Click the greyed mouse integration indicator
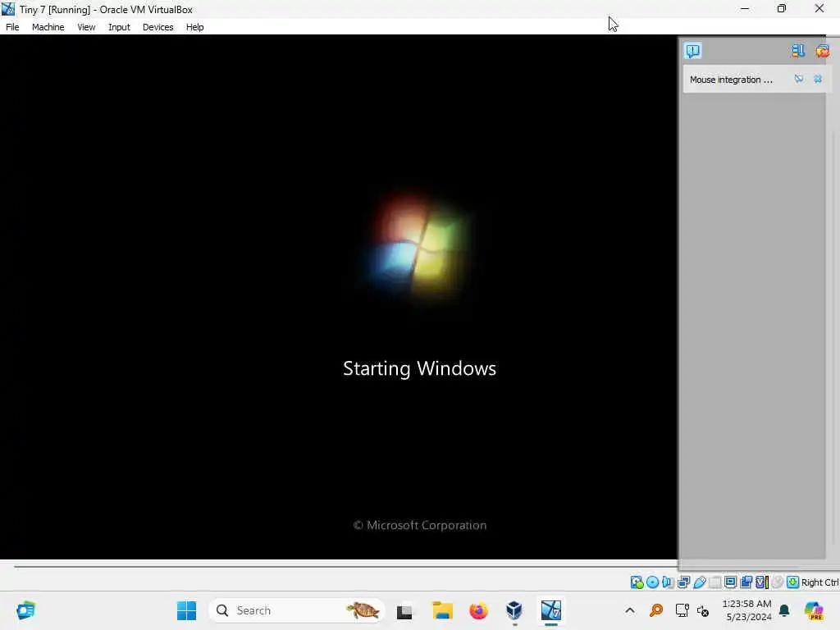840x630 pixels. [778, 582]
